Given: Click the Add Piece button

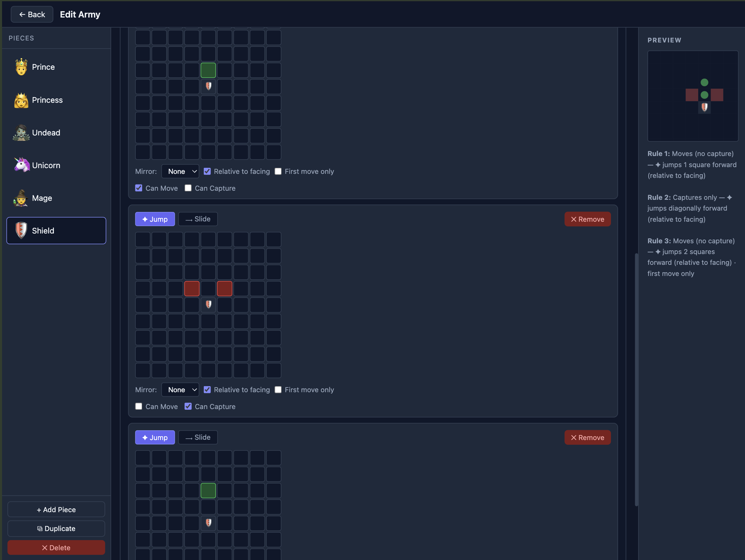Looking at the screenshot, I should click(56, 509).
